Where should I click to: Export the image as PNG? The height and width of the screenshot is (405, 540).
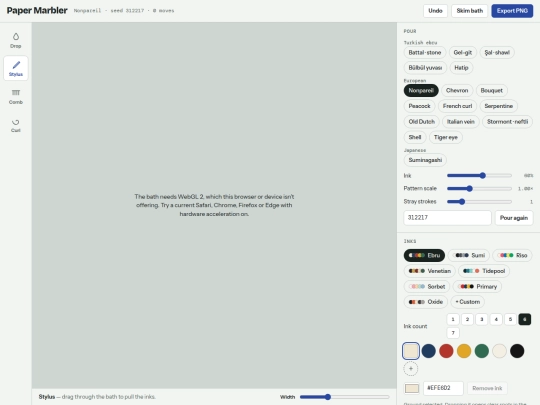(512, 11)
